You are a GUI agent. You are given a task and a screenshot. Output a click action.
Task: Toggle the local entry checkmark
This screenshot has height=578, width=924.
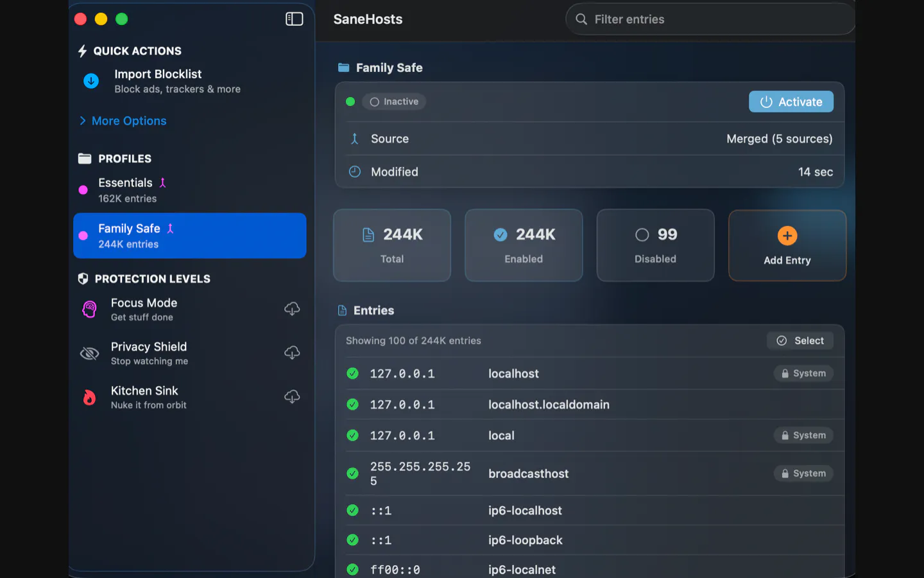pyautogui.click(x=353, y=435)
